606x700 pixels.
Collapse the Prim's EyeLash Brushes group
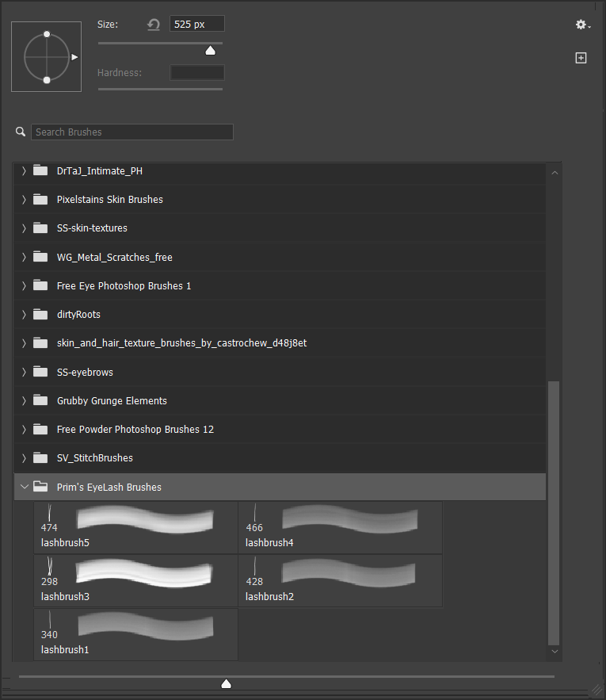point(24,487)
